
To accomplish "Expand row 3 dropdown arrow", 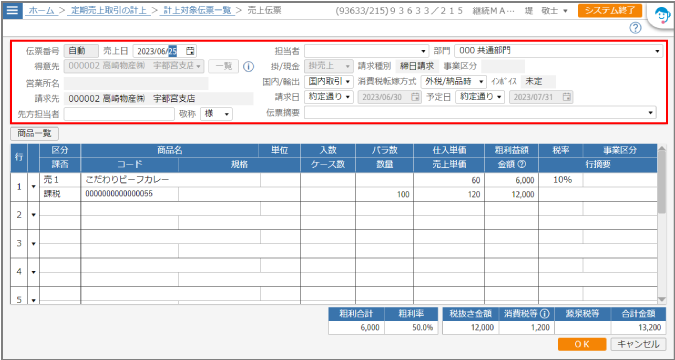I will click(x=34, y=243).
